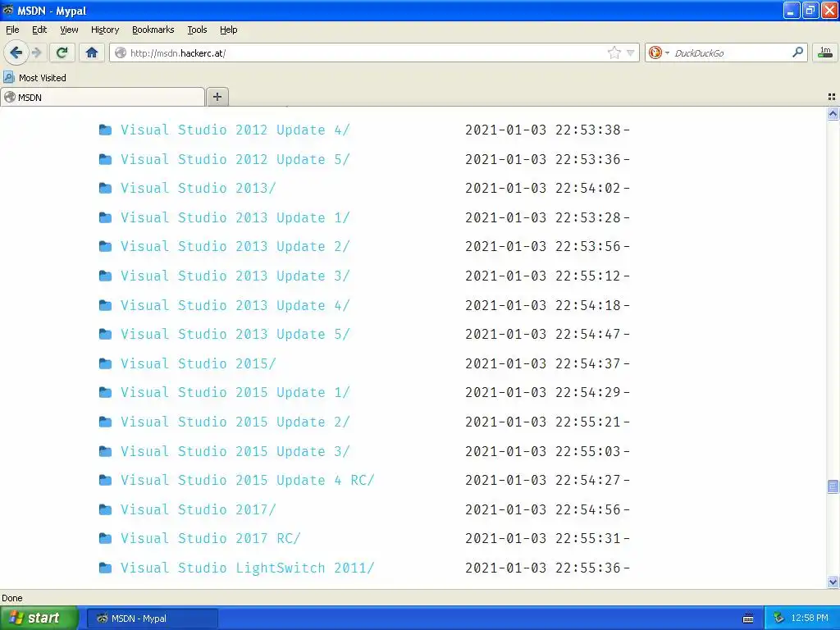Viewport: 840px width, 630px height.
Task: Open Visual Studio 2015 Update 3 link
Action: 235,451
